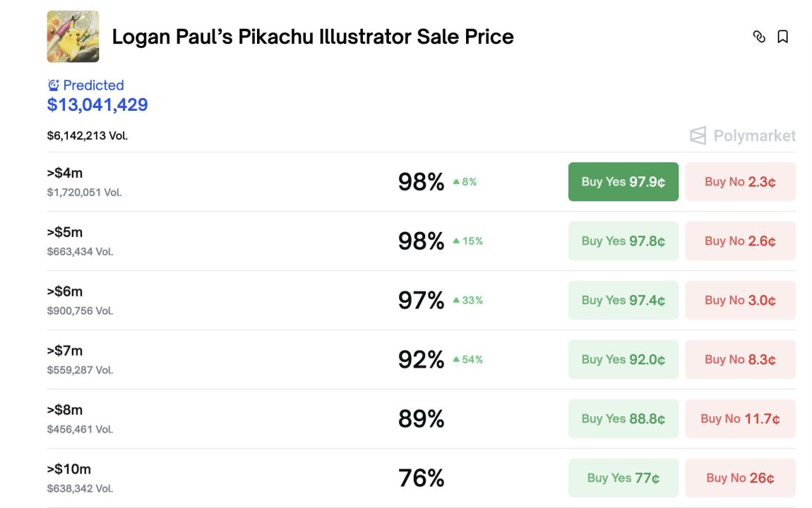Click the Pikachu card thumbnail image

pyautogui.click(x=73, y=37)
